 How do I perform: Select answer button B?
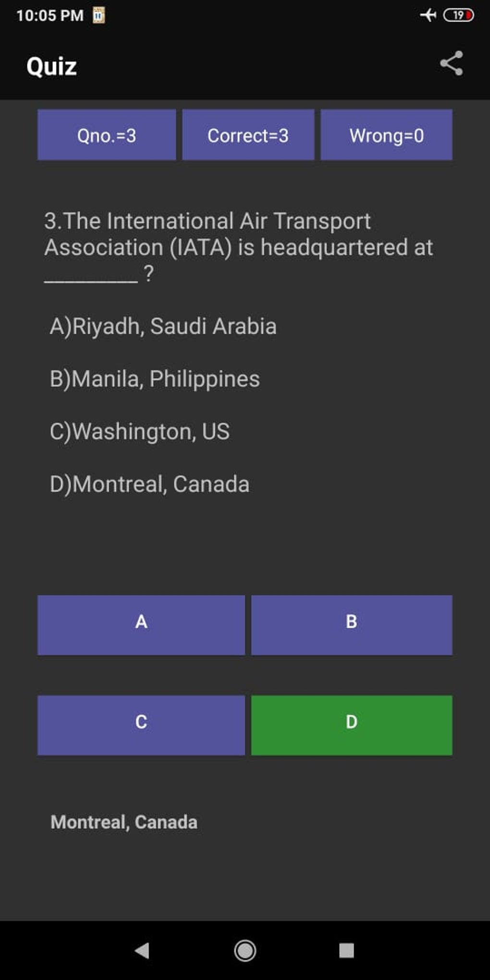click(x=351, y=625)
